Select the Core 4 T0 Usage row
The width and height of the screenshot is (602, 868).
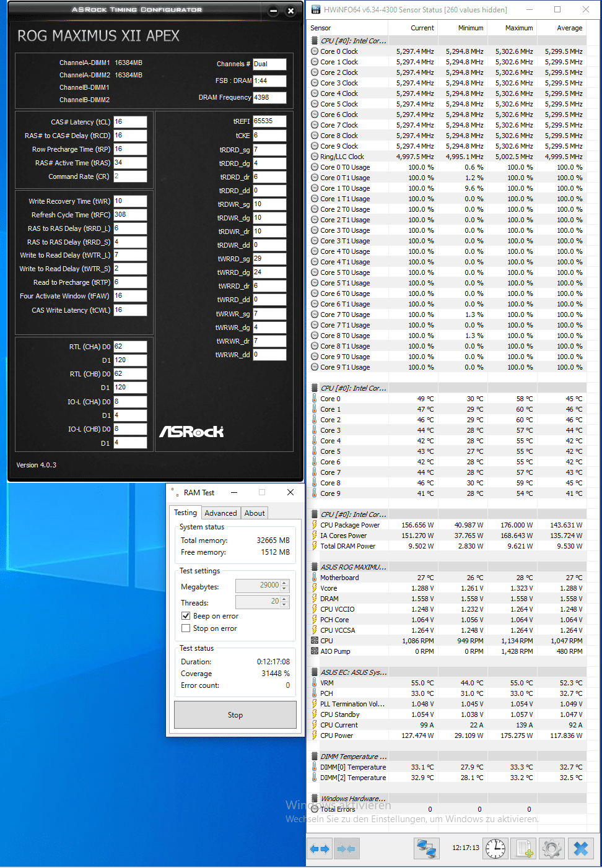click(x=447, y=251)
